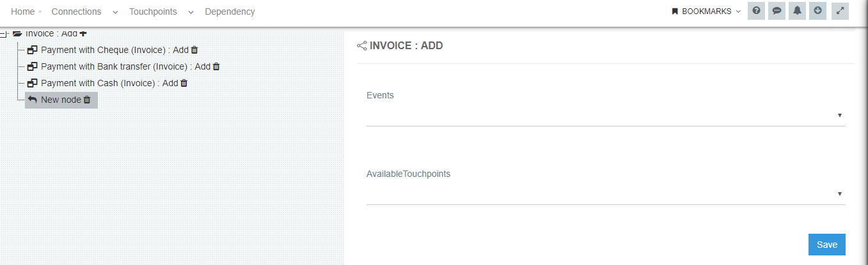The height and width of the screenshot is (265, 868).
Task: Click the notifications bell icon
Action: (797, 11)
